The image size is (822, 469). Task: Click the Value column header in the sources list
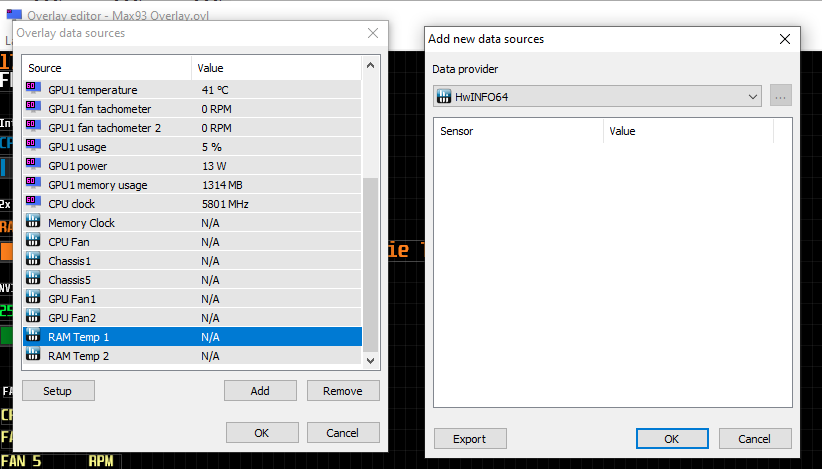276,68
